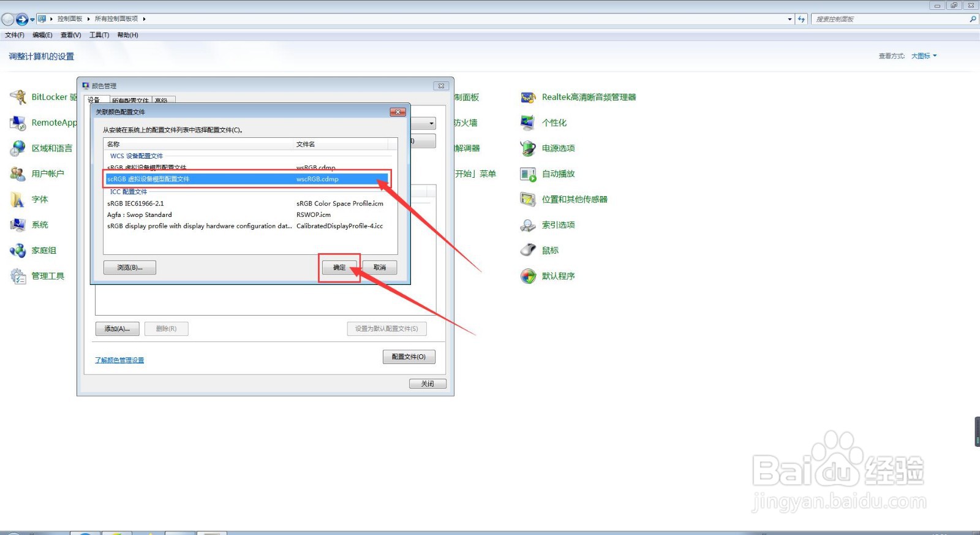This screenshot has width=980, height=535.
Task: Select the sRGB IEC61966-2.1 profile
Action: click(247, 203)
